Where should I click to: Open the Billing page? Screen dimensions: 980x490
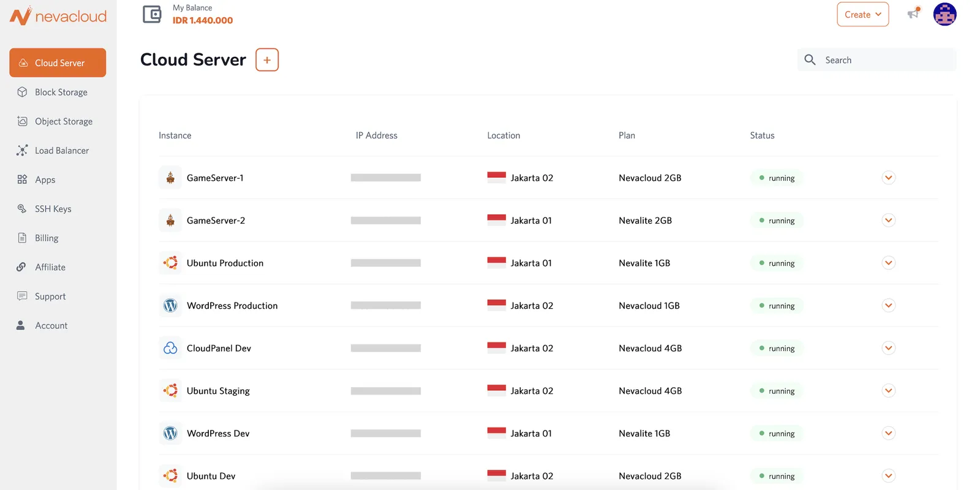point(47,238)
